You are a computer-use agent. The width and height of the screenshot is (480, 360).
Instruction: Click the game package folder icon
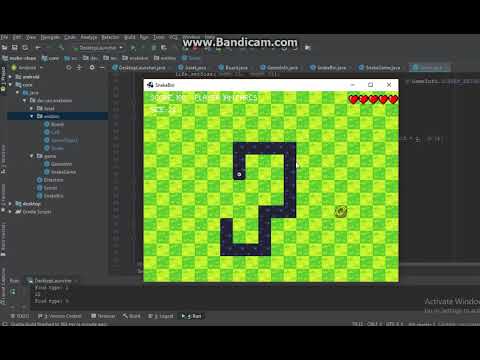point(39,156)
